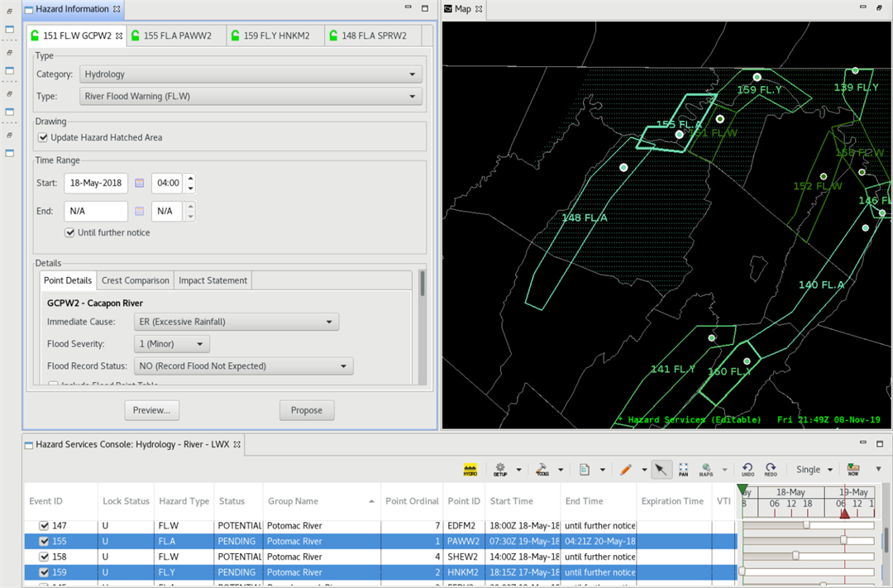Toggle checkbox for event 155
This screenshot has height=588, width=893.
pos(44,542)
